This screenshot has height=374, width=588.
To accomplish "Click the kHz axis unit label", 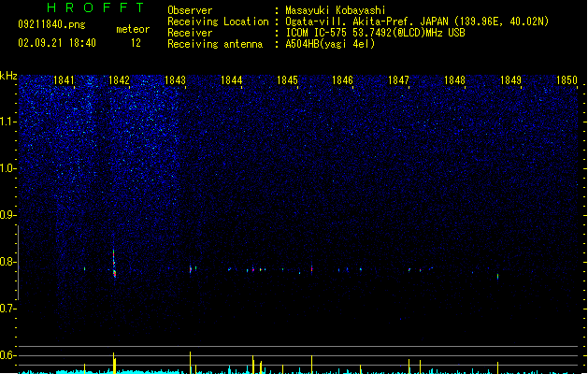I will click(8, 76).
